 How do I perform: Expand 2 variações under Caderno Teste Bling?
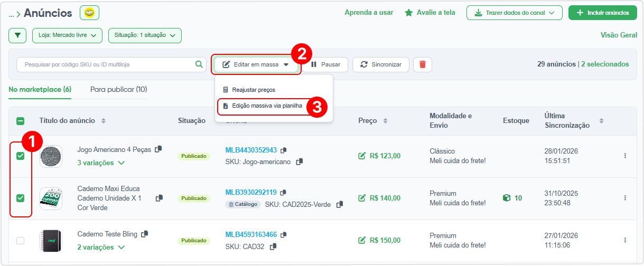(x=101, y=247)
